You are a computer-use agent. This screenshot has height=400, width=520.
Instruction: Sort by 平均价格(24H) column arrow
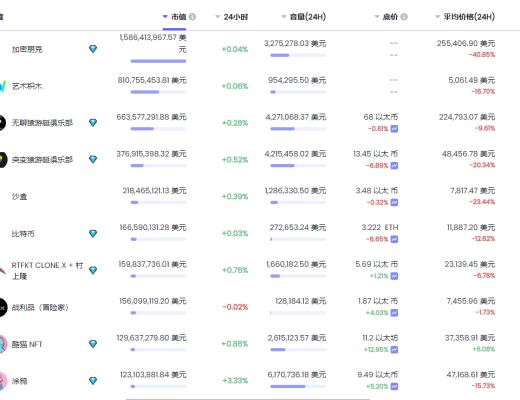[x=437, y=16]
